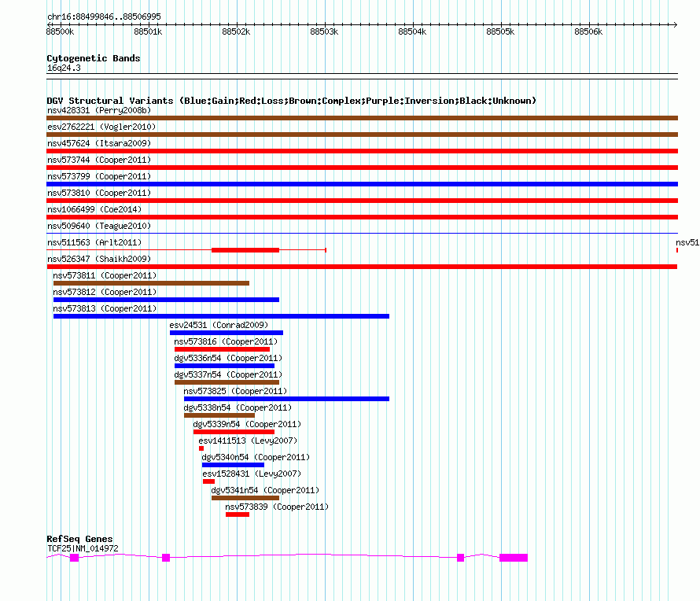Select the 88500k ruler position
This screenshot has width=700, height=601.
pos(60,31)
